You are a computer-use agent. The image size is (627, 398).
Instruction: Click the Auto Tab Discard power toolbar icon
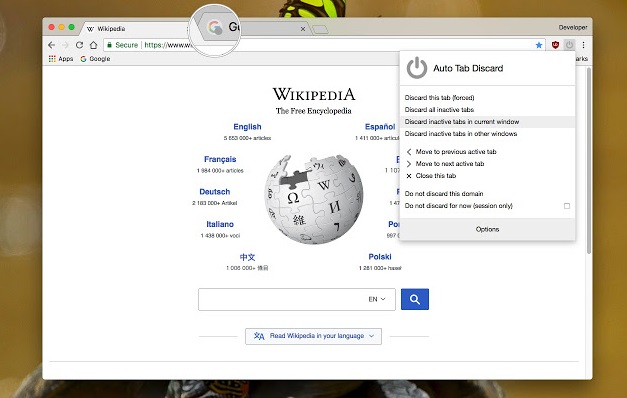pos(569,45)
